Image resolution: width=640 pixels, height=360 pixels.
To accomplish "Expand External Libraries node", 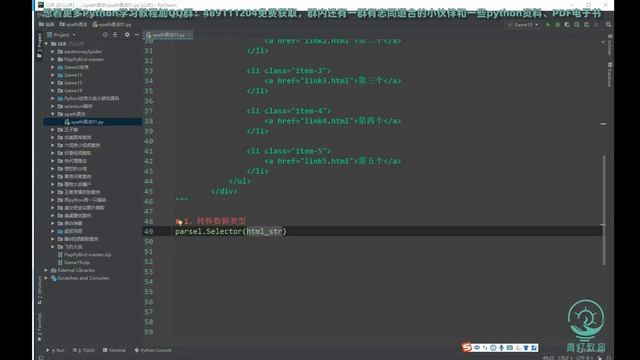I will point(46,270).
